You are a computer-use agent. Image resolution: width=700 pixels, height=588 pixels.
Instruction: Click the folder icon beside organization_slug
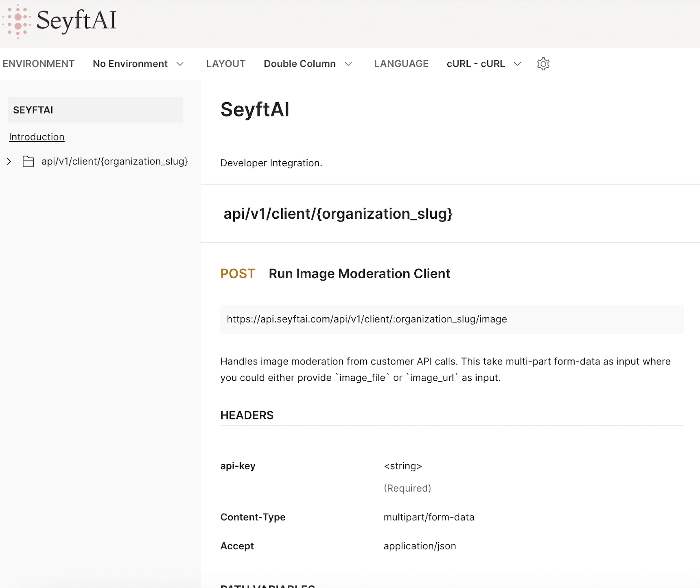(x=28, y=161)
